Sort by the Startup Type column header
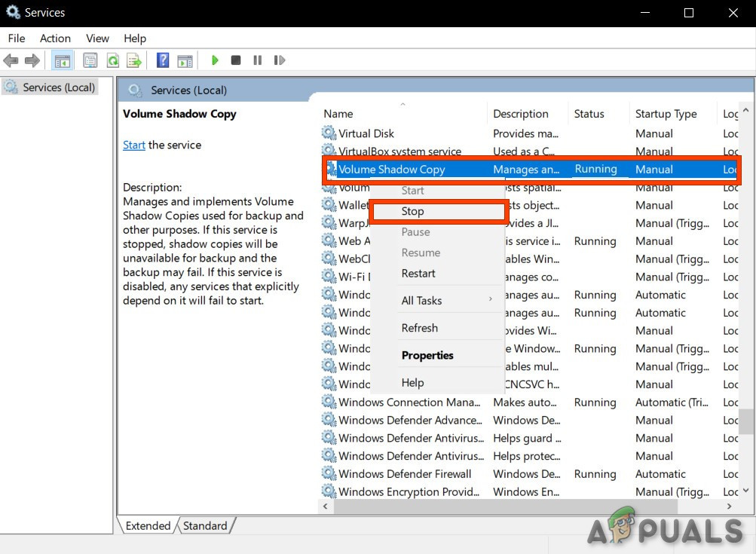This screenshot has width=756, height=554. point(666,114)
